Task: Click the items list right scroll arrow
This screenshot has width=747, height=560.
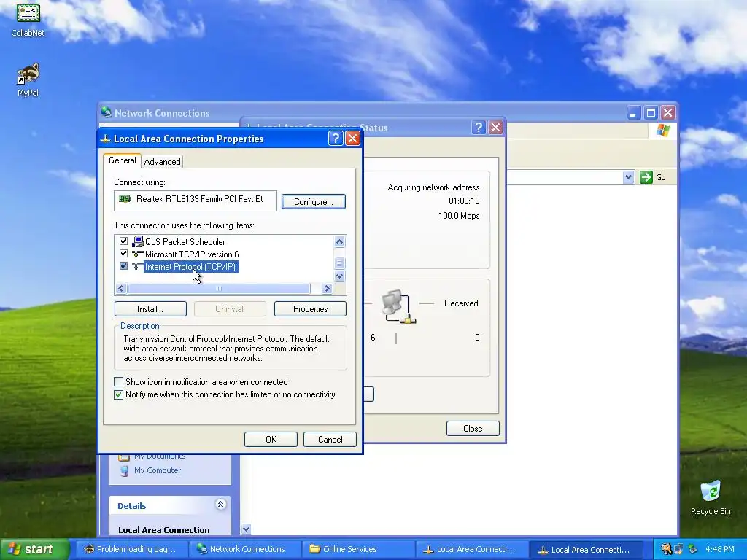Action: [327, 288]
